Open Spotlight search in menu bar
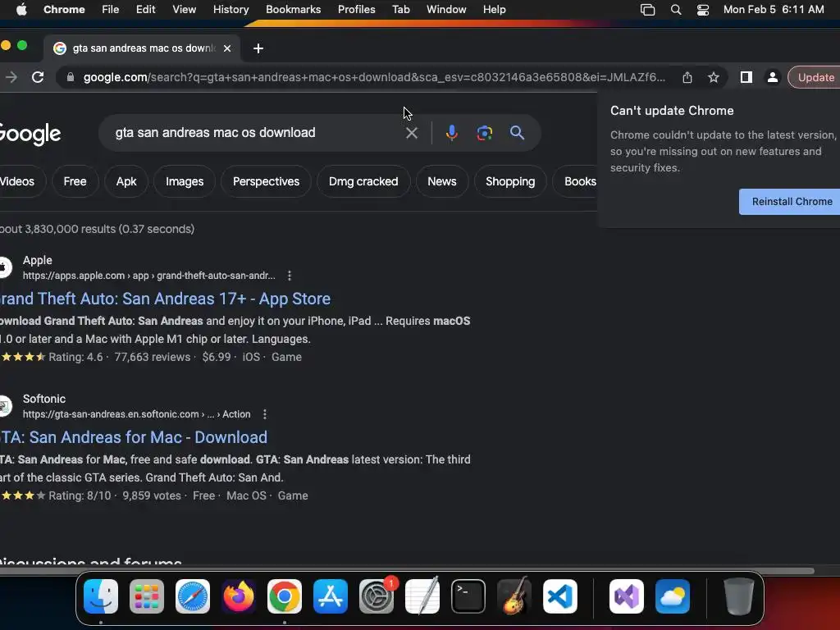Screen dimensions: 840x630 point(676,10)
